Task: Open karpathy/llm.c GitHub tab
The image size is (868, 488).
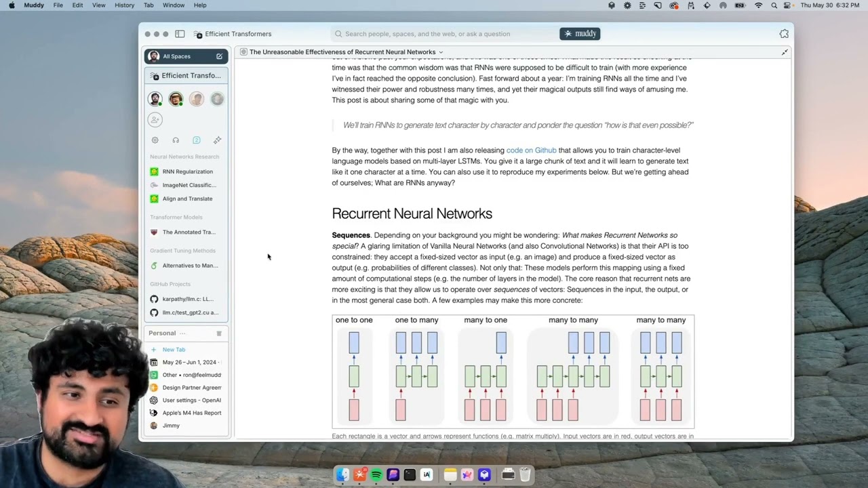Action: (186, 299)
